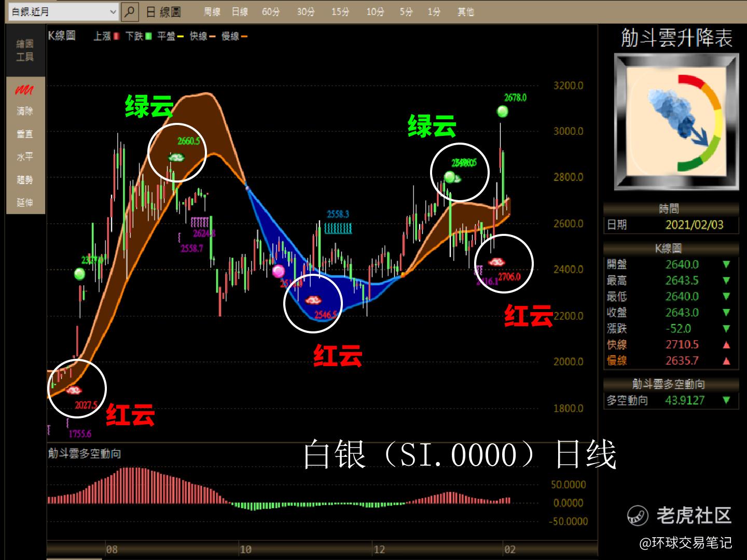
Task: Click the date value 2021/02/03
Action: pyautogui.click(x=694, y=225)
